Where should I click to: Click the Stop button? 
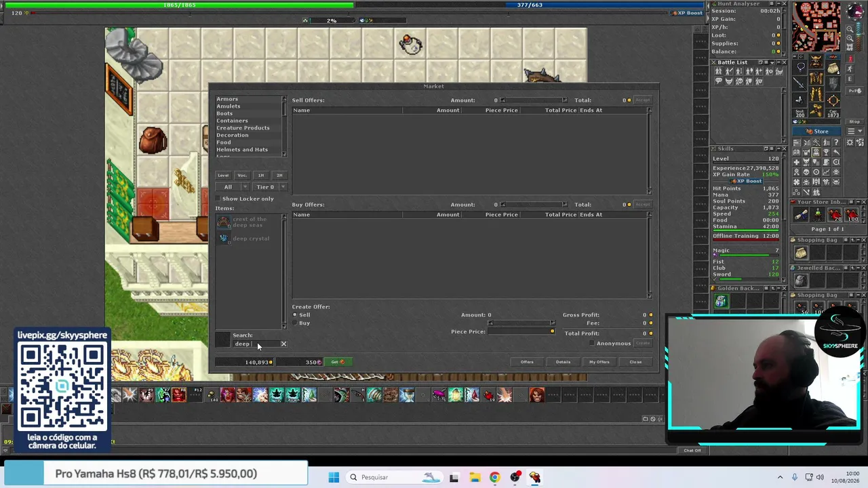(854, 122)
